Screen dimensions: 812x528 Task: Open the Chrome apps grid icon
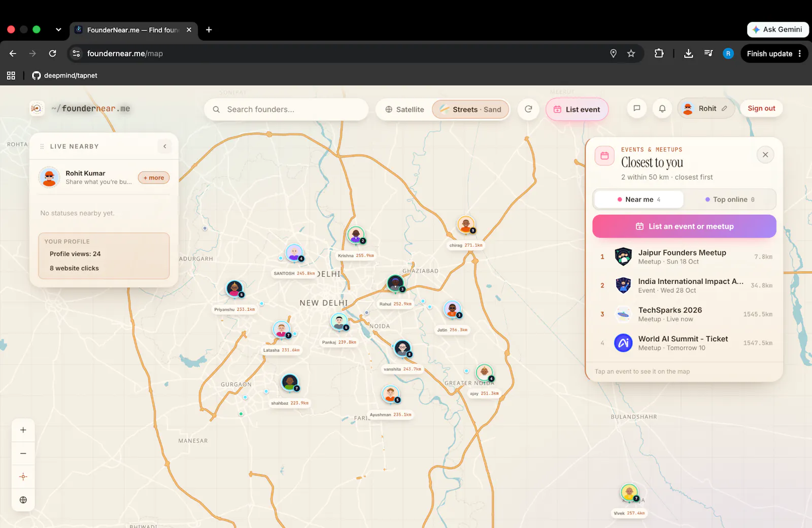[11, 76]
